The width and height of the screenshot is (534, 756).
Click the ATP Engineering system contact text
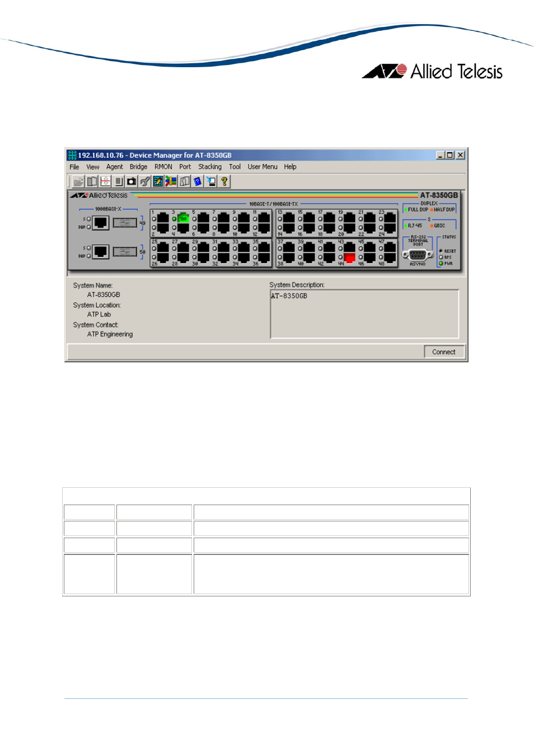coord(110,334)
